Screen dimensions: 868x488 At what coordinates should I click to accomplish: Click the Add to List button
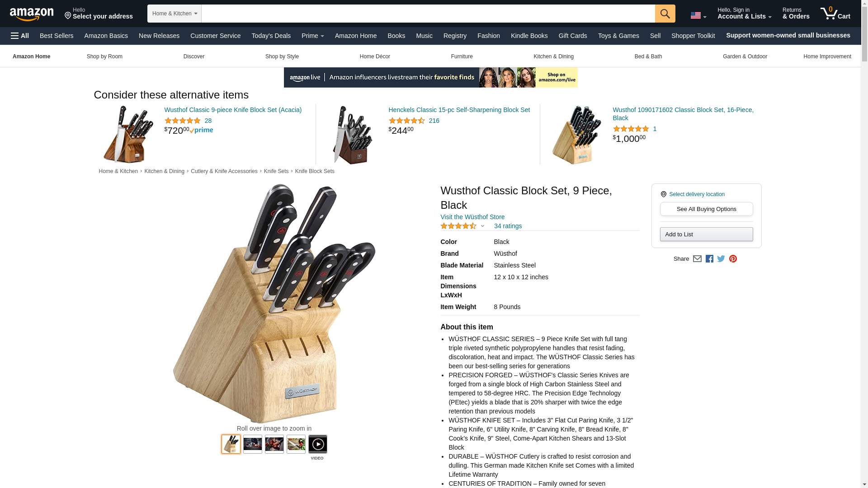click(x=706, y=235)
